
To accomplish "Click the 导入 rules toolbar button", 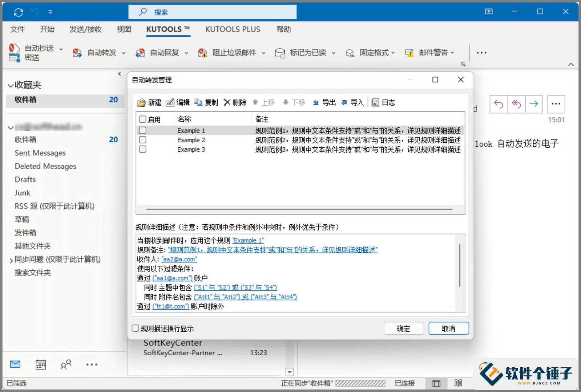I will pyautogui.click(x=352, y=102).
